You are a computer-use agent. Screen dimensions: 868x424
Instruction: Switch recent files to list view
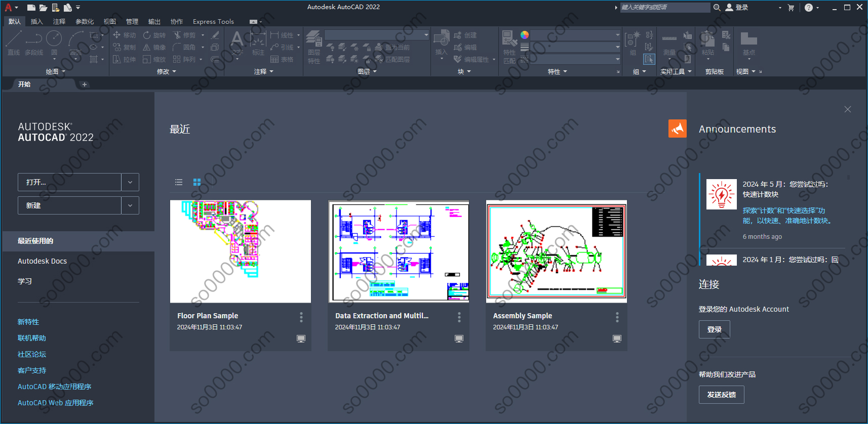[179, 182]
